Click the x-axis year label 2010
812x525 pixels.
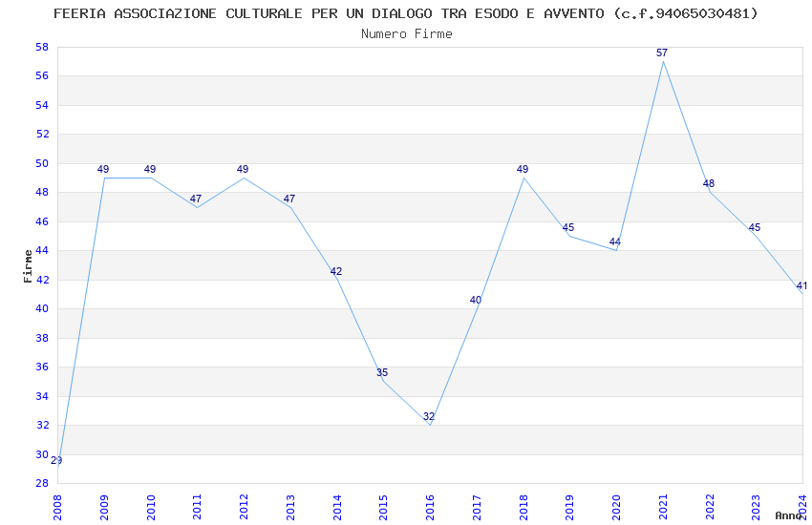[x=151, y=507]
